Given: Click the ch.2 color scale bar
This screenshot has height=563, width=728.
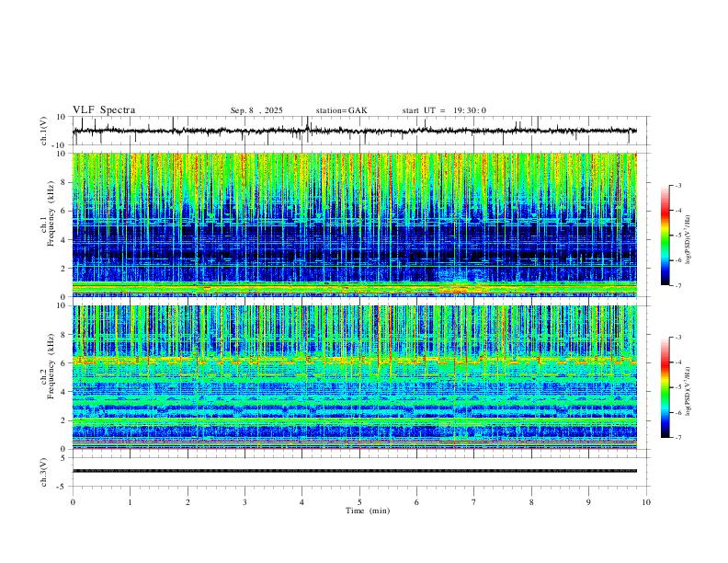Looking at the screenshot, I should coord(665,387).
